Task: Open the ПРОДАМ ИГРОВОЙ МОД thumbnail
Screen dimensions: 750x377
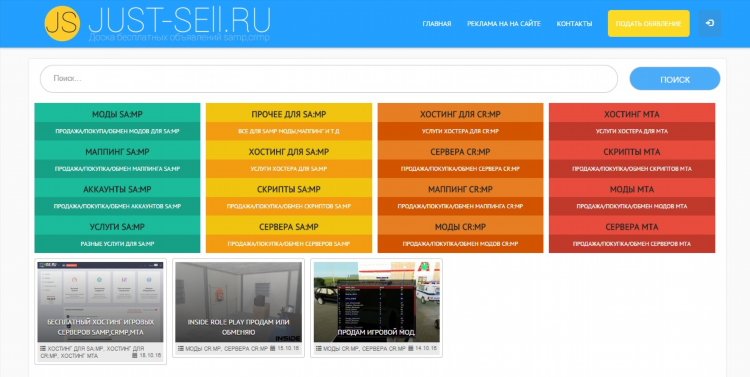Action: 376,302
